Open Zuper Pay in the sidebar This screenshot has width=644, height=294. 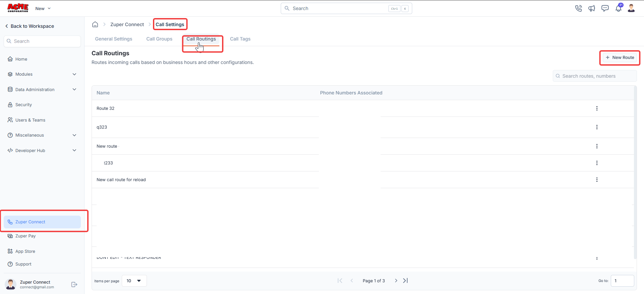click(42, 236)
